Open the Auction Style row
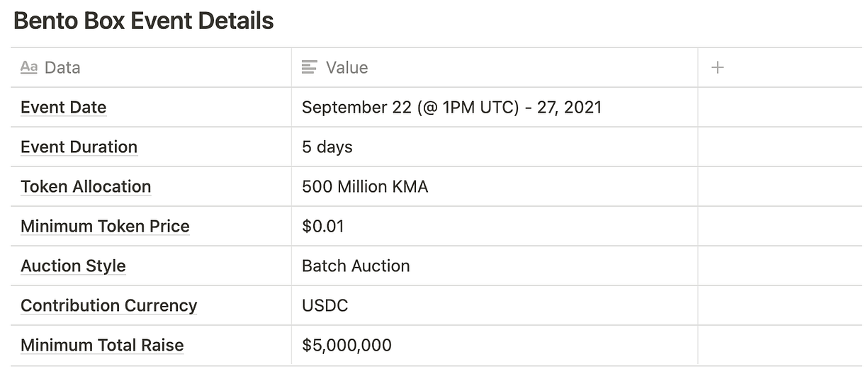868x369 pixels. (73, 266)
